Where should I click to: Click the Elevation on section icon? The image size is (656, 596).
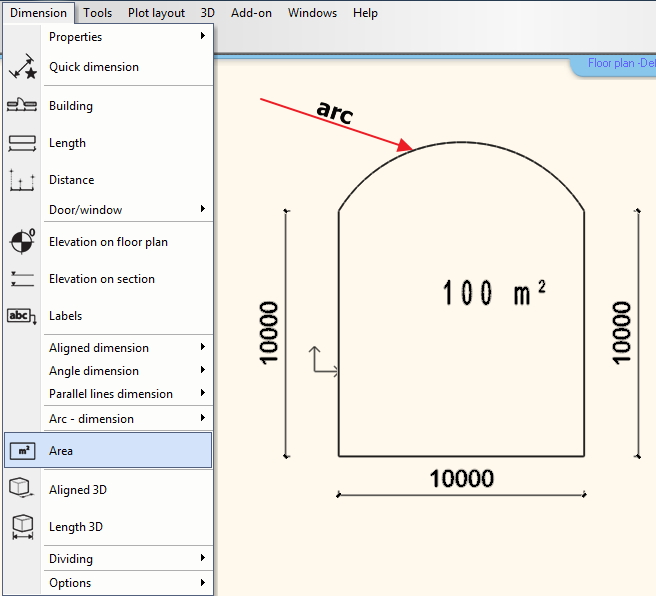click(22, 279)
